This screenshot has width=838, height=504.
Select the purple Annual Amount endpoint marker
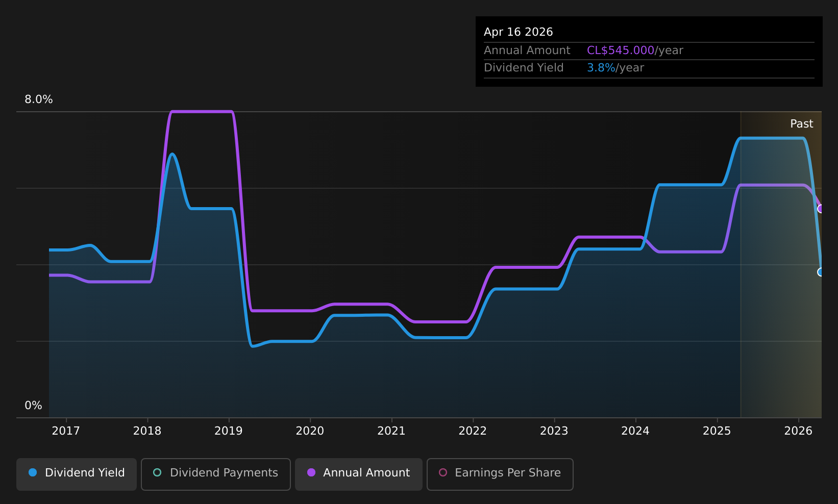(821, 209)
